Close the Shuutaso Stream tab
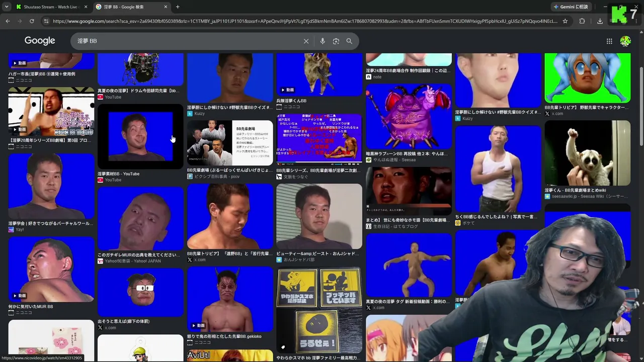Viewport: 644px width, 362px height. (86, 7)
